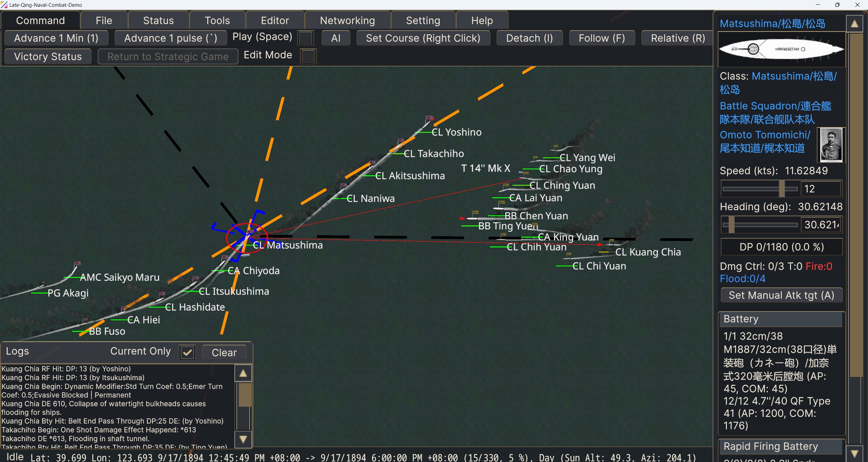Click the Victory Status button
Image resolution: width=868 pixels, height=462 pixels.
(47, 56)
